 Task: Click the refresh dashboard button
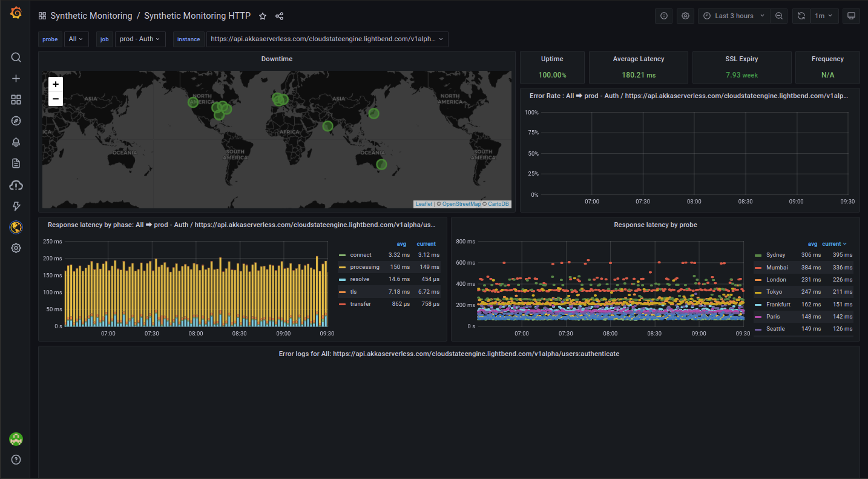[801, 16]
